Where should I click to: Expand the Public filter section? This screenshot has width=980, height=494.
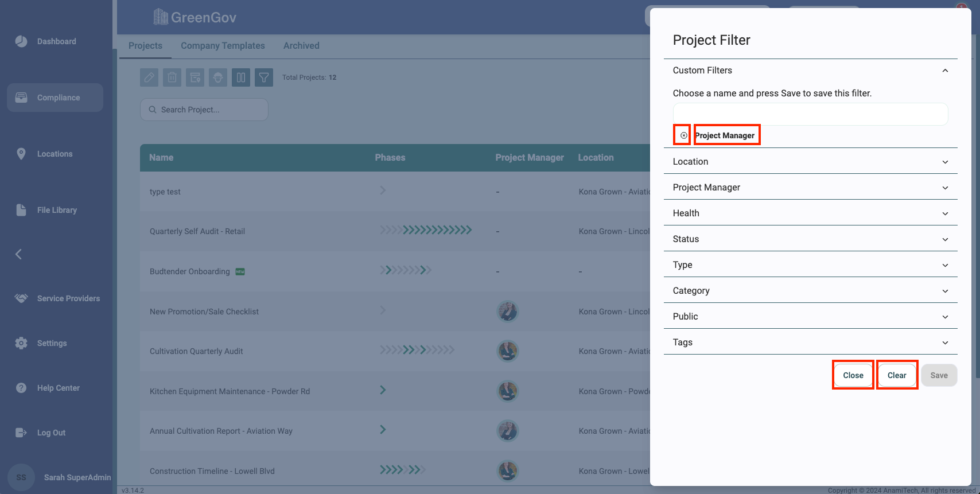811,316
